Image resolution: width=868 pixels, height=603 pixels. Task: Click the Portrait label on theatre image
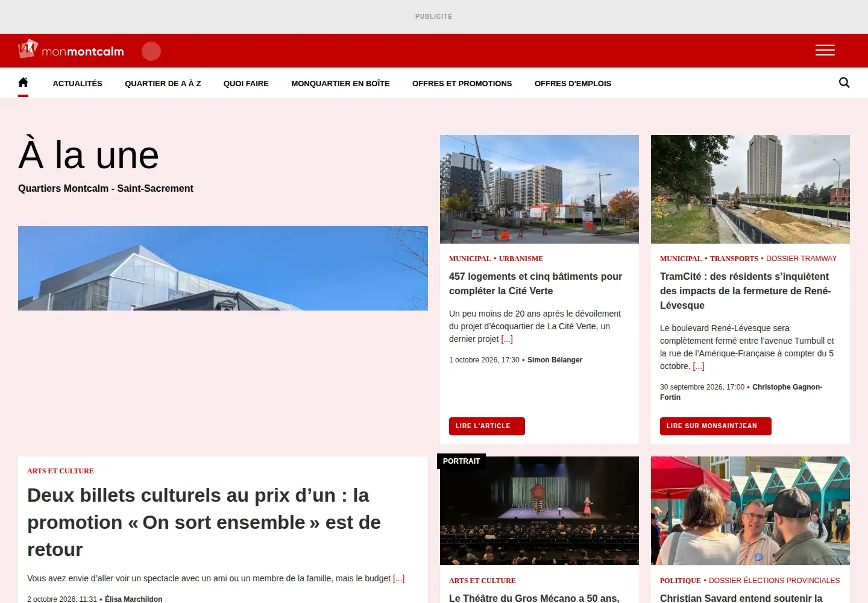click(x=462, y=461)
